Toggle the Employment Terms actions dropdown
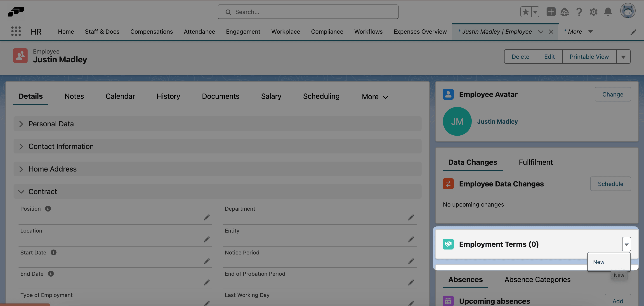The height and width of the screenshot is (306, 644). [x=626, y=244]
